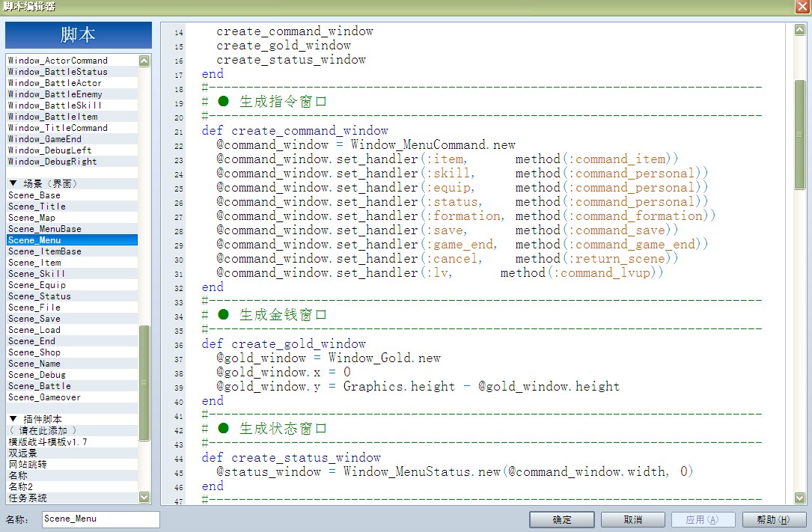Image resolution: width=812 pixels, height=532 pixels.
Task: Cancel with the 取消 button
Action: [x=633, y=519]
